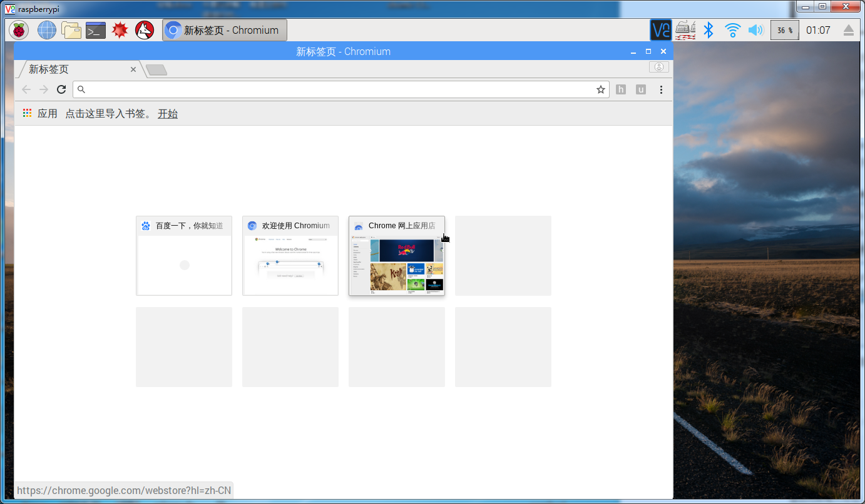Open the File Manager folders icon
Viewport: 865px width, 504px height.
pyautogui.click(x=71, y=30)
